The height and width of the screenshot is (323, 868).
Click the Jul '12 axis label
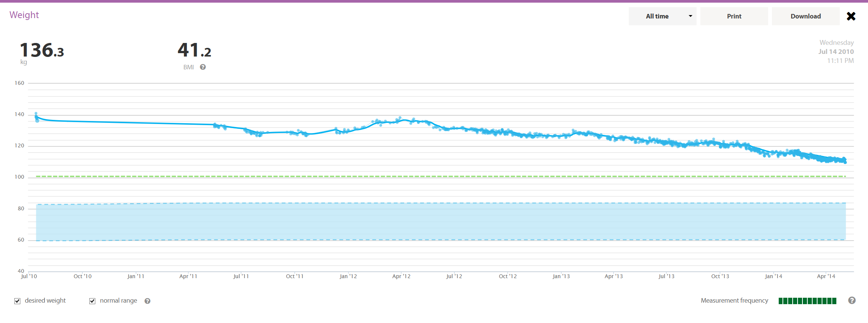[x=454, y=276]
